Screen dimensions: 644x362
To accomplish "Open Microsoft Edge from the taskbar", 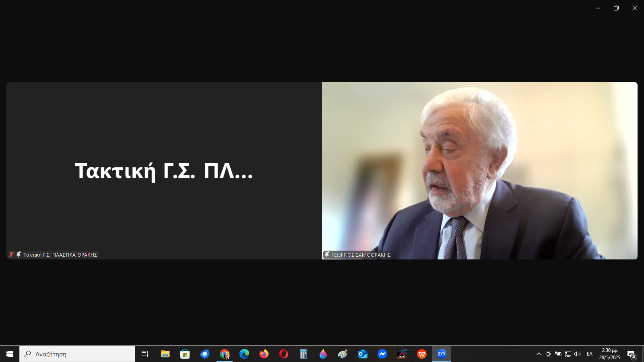I will tap(244, 354).
